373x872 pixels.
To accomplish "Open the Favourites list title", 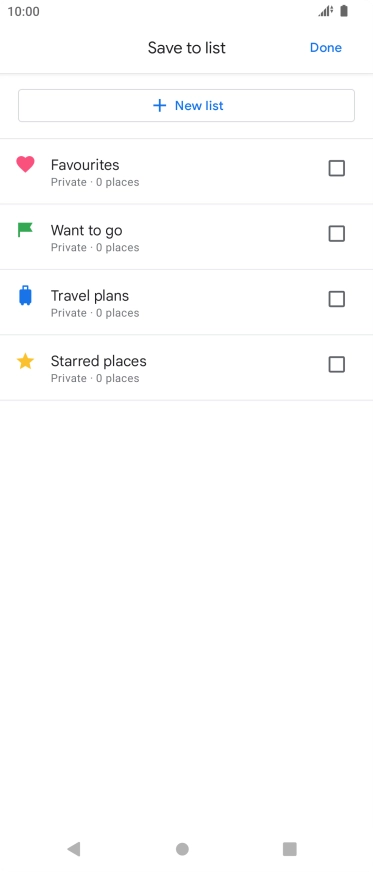I will [85, 165].
